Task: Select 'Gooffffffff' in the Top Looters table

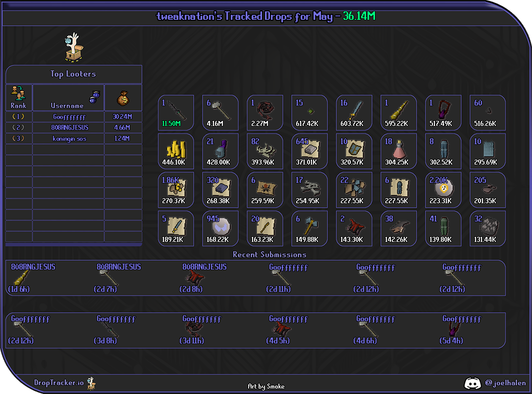Action: point(69,117)
